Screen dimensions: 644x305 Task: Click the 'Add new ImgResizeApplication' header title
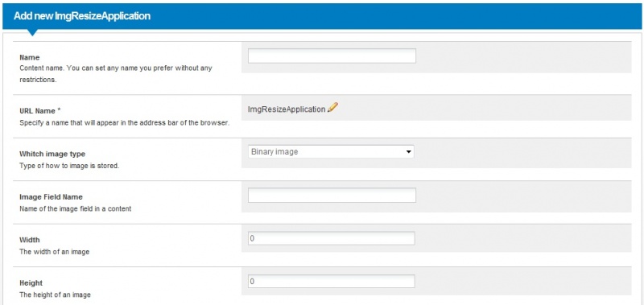(x=82, y=16)
